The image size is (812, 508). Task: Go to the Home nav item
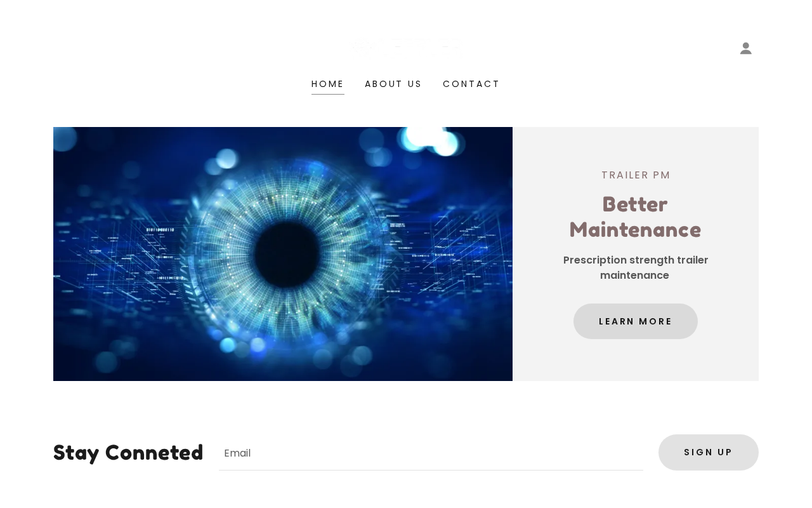click(x=327, y=84)
